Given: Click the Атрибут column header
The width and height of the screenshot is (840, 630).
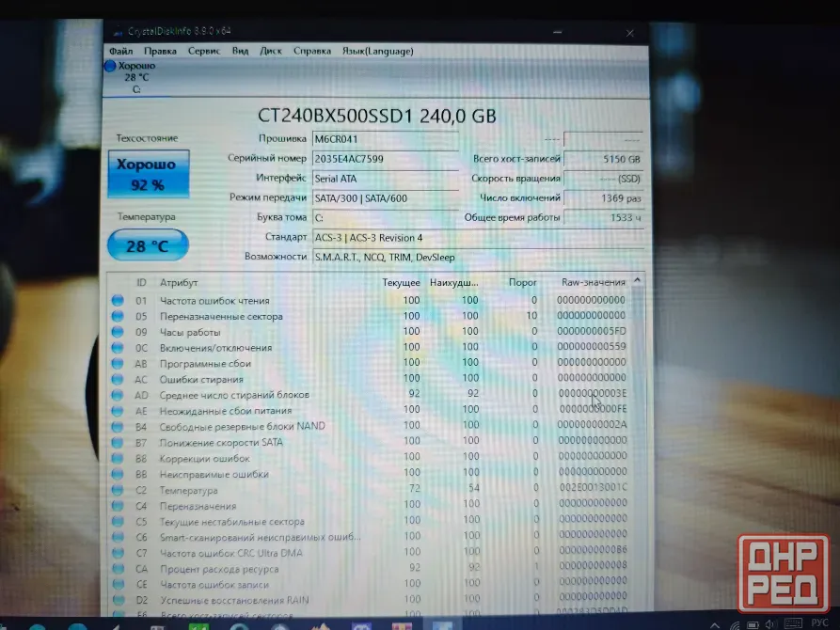Looking at the screenshot, I should 179,282.
